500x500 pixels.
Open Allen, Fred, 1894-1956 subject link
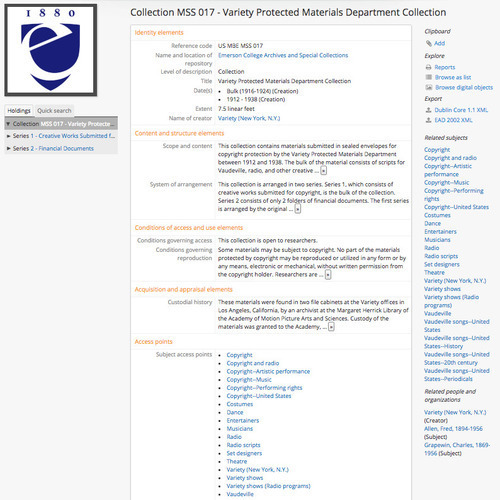(453, 429)
